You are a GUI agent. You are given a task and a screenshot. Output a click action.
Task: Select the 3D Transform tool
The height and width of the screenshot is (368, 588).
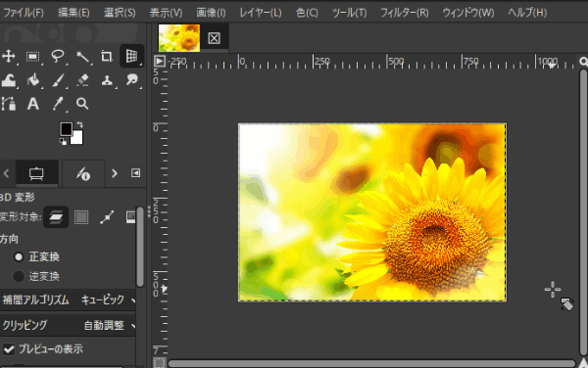click(131, 56)
